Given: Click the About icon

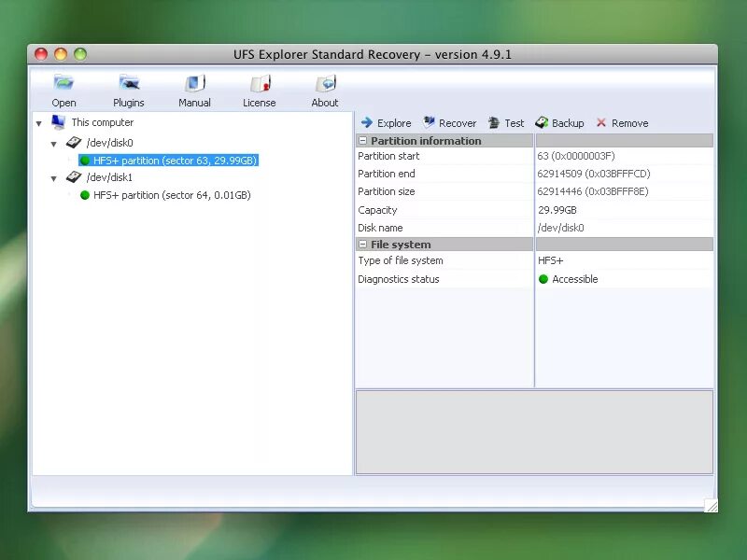Looking at the screenshot, I should (x=326, y=83).
